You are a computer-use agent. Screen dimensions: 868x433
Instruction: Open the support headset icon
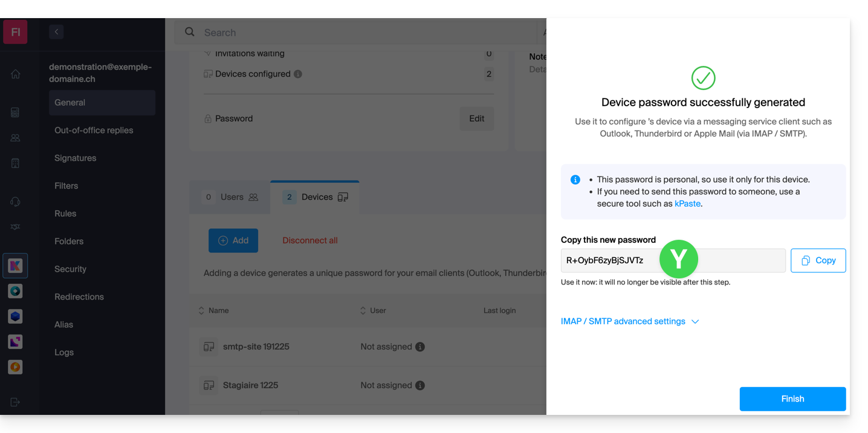pos(16,202)
